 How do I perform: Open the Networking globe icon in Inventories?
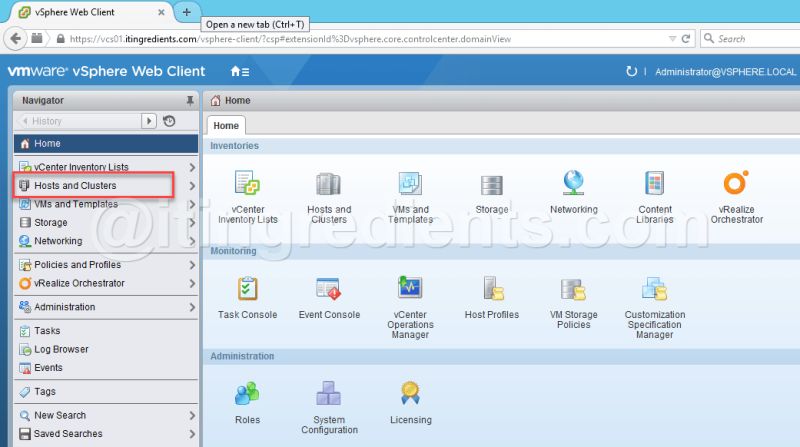point(573,183)
